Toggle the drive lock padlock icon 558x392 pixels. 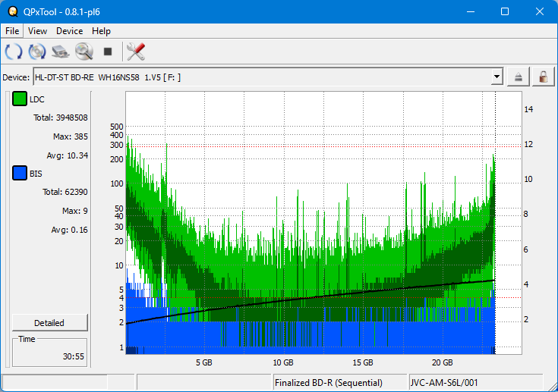[543, 77]
